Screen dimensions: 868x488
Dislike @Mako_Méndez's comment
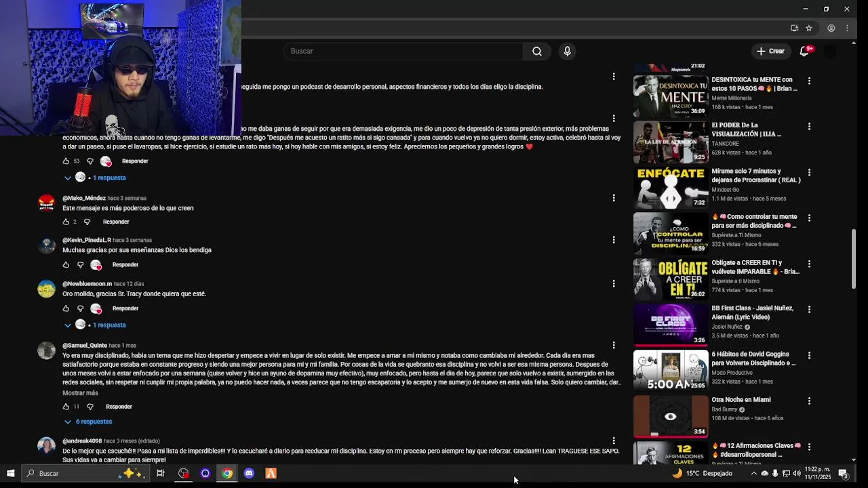click(87, 222)
